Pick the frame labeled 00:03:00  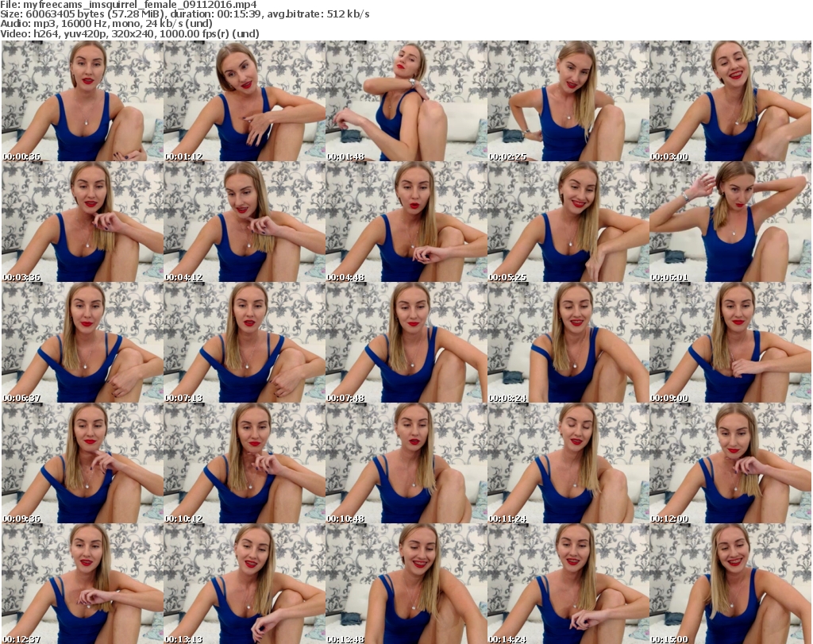[730, 102]
